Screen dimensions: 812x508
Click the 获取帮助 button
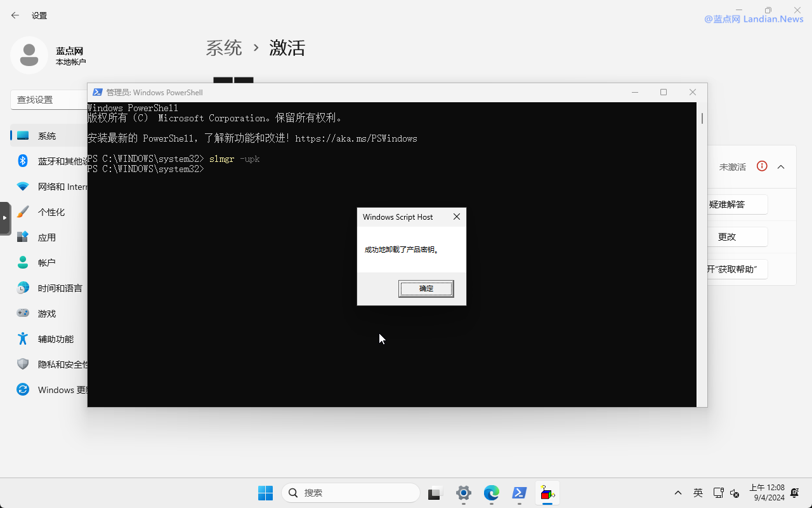737,269
